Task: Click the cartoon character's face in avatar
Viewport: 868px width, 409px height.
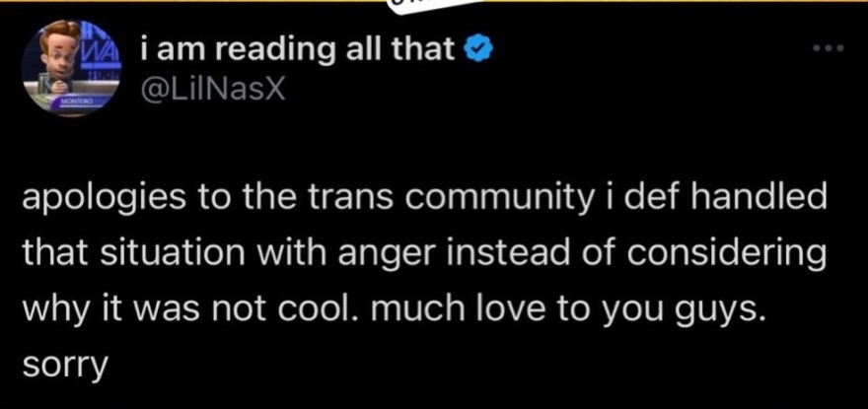Action: click(x=60, y=51)
